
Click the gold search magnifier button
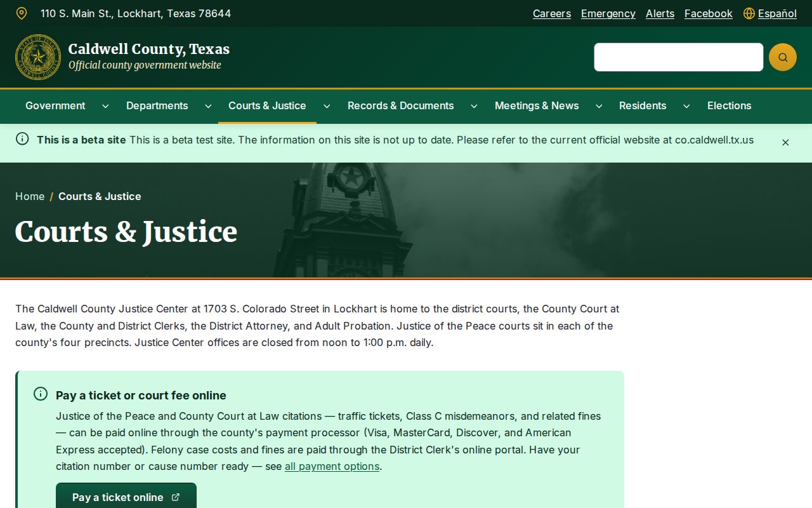(783, 57)
